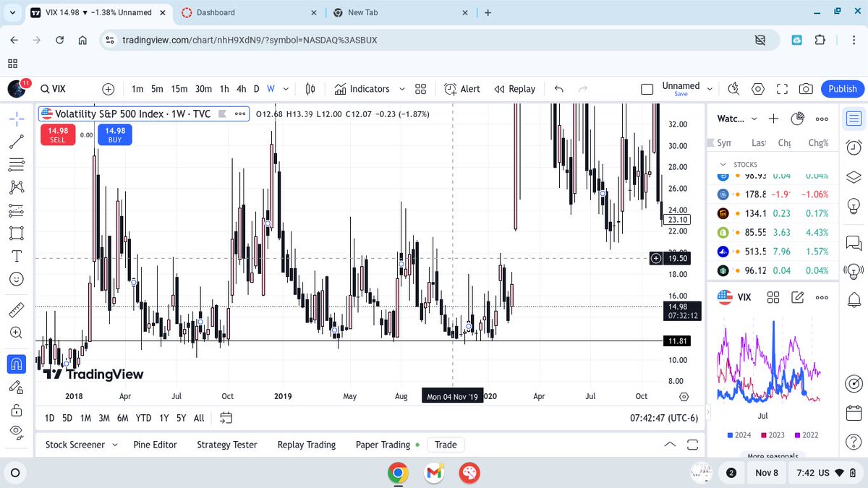This screenshot has width=868, height=488.
Task: Click the blue BUY 14.98 button
Action: click(115, 134)
